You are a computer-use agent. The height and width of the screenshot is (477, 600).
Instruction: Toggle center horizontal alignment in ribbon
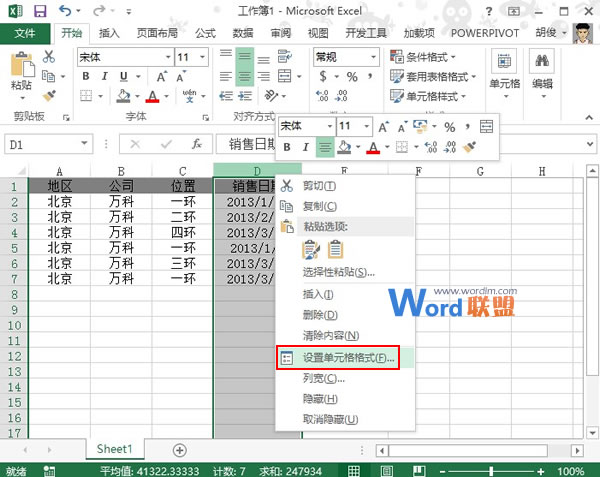click(x=245, y=77)
